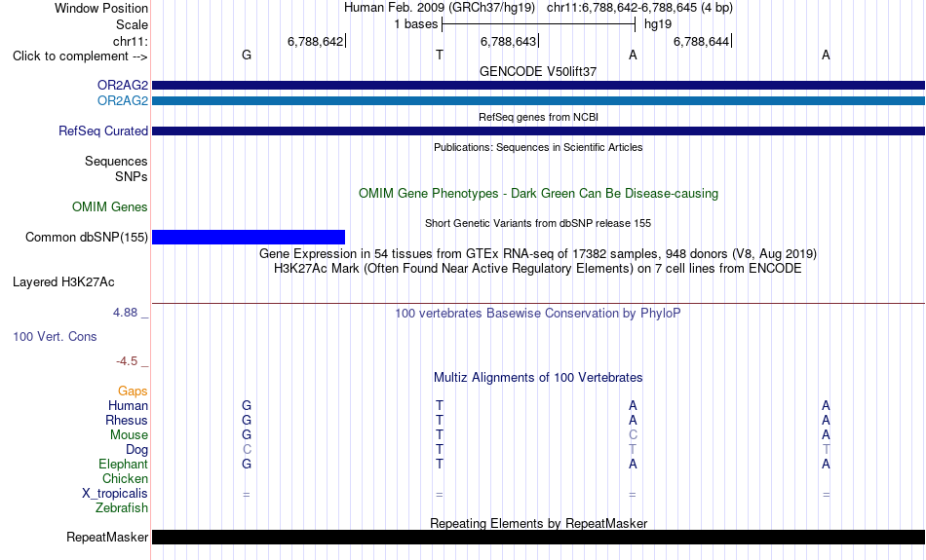Click the SNPs track label
The image size is (926, 560).
tap(132, 177)
